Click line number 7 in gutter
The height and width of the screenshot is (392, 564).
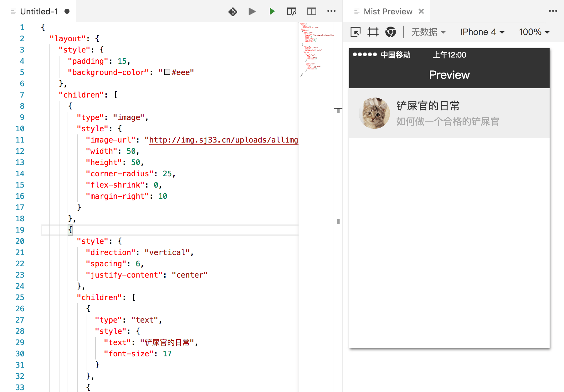pos(22,95)
